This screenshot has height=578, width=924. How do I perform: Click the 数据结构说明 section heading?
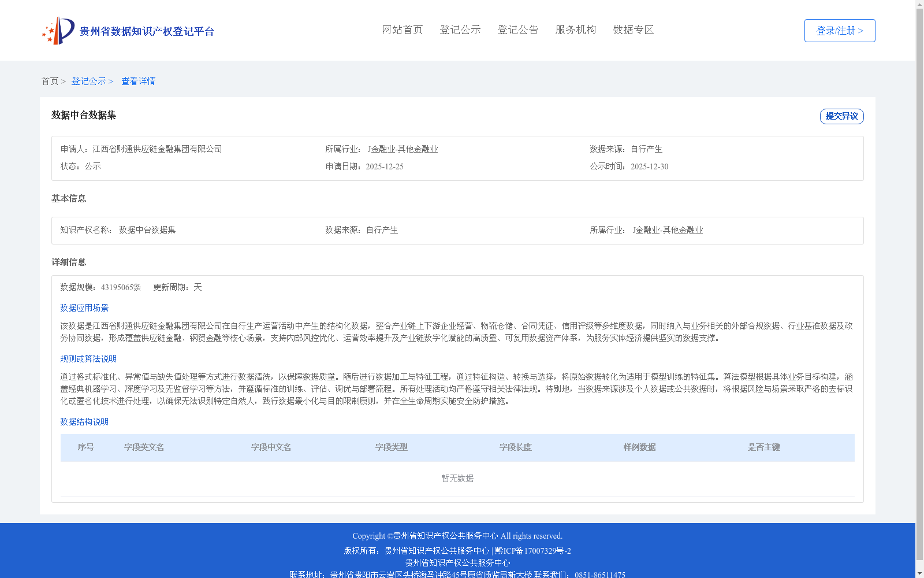tap(84, 422)
